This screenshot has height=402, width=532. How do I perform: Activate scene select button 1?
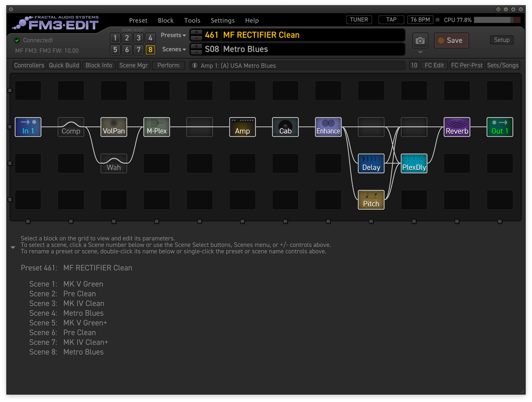(x=115, y=38)
